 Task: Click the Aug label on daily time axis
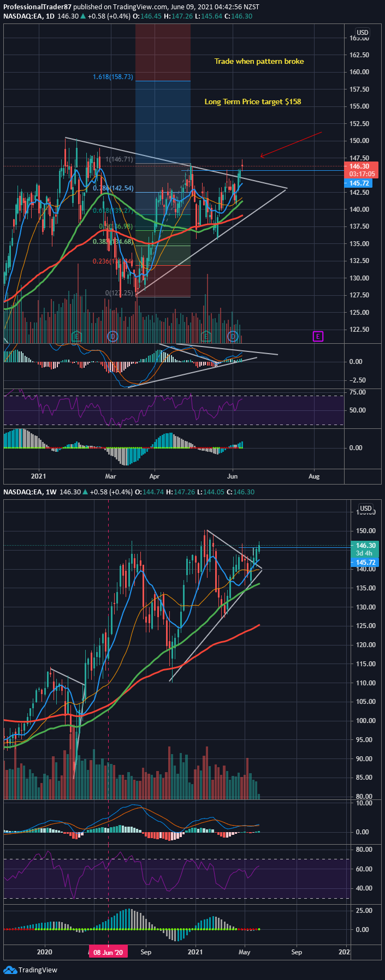tap(314, 476)
